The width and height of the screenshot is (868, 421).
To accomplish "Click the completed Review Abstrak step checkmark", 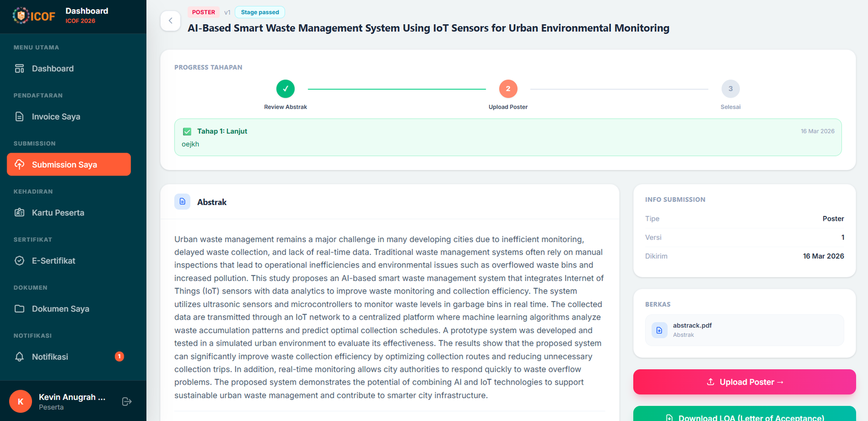I will tap(285, 88).
